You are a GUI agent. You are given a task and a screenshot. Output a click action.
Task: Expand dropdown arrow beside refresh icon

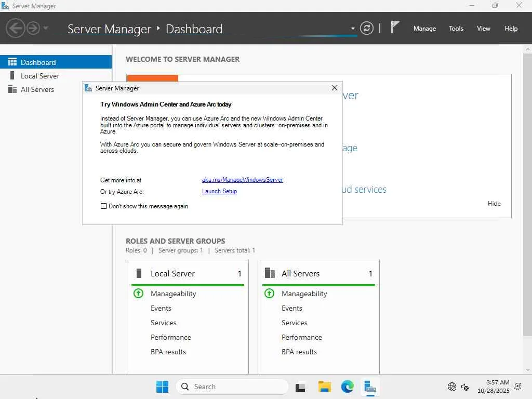click(353, 29)
